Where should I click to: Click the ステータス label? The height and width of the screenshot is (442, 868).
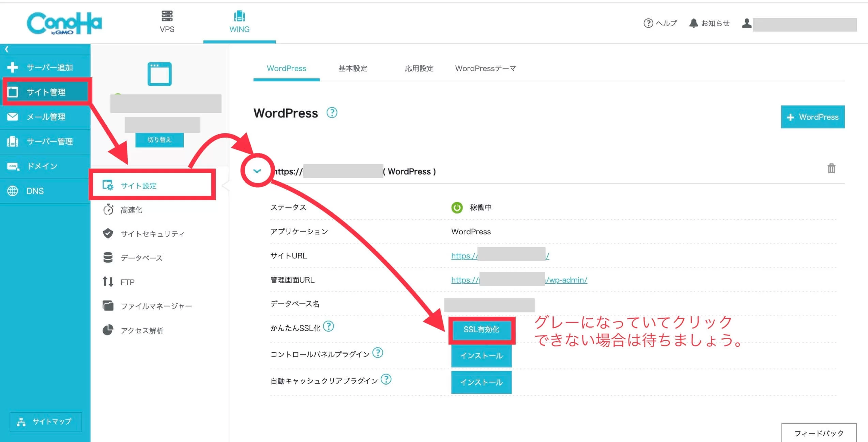pyautogui.click(x=288, y=207)
